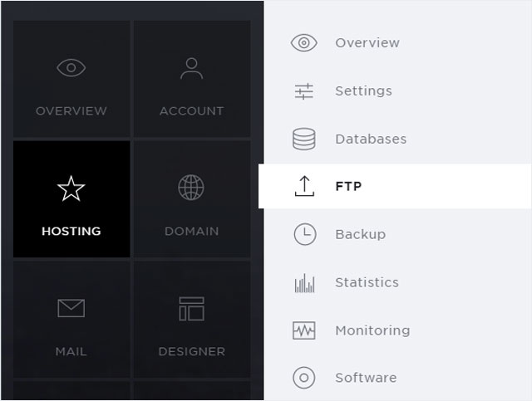
Task: Click the envelope icon in the Mail tile
Action: (x=71, y=308)
